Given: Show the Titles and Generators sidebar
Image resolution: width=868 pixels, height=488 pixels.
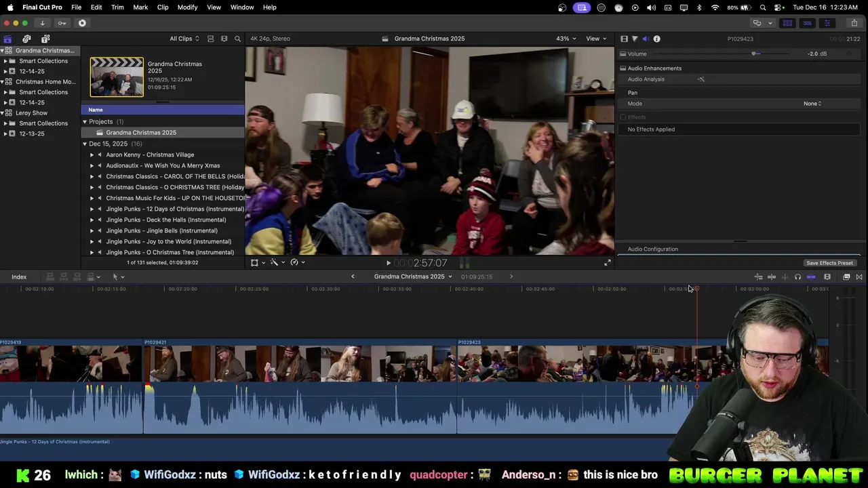Looking at the screenshot, I should click(x=45, y=39).
